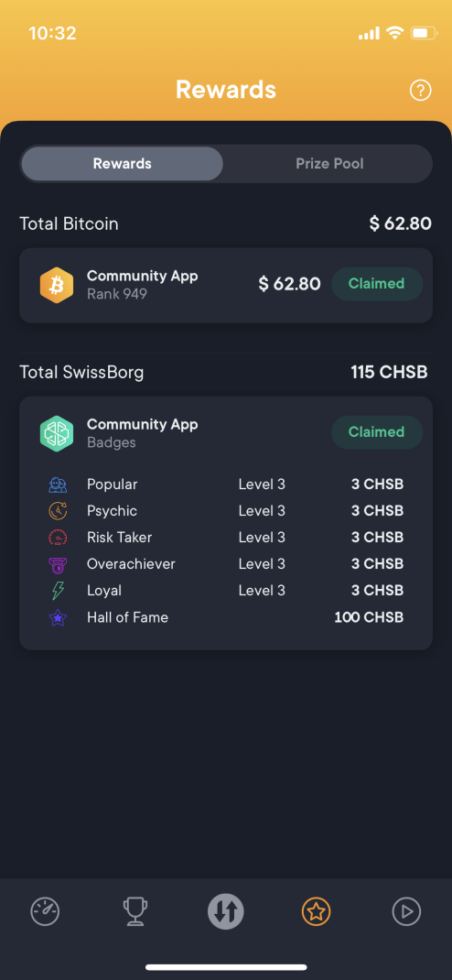Select the Hall of Fame star icon

point(58,618)
